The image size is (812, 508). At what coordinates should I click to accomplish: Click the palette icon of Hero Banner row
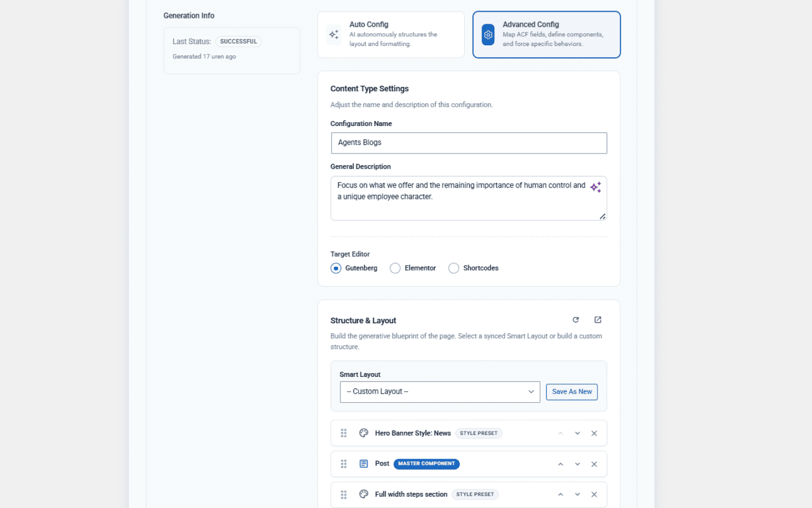click(x=364, y=433)
